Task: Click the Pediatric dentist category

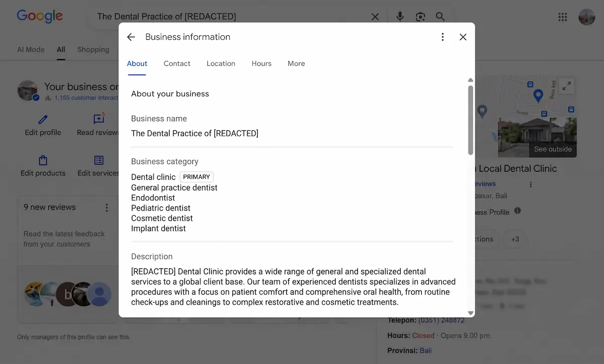Action: 161,208
